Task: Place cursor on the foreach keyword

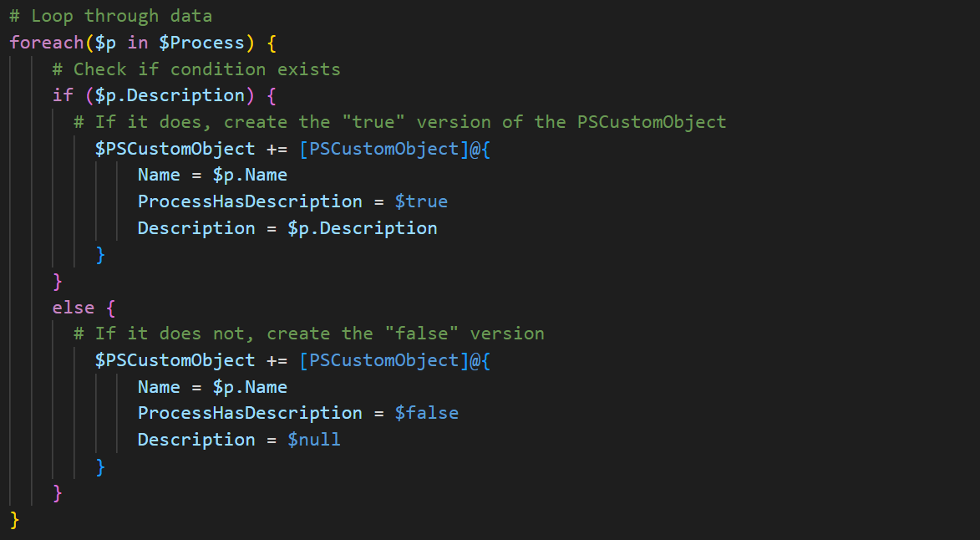Action: click(47, 43)
